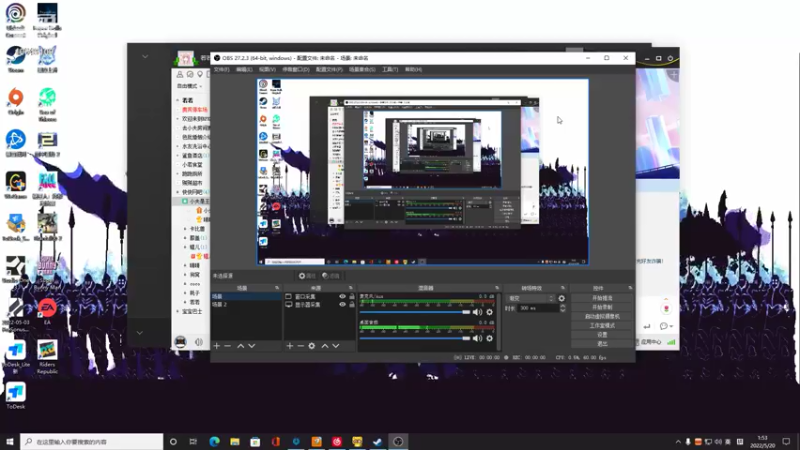Click the contacts person icon in chat window
The height and width of the screenshot is (450, 800).
(x=180, y=74)
